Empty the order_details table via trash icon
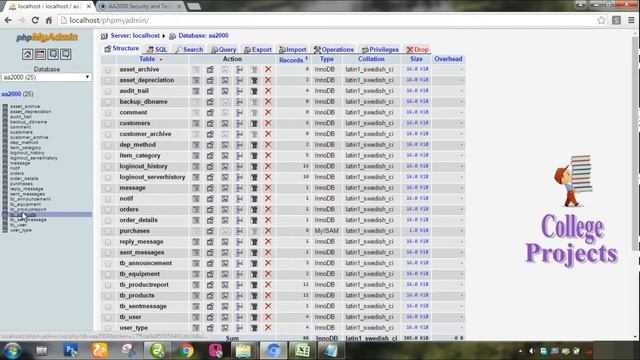640x360 pixels. point(254,220)
